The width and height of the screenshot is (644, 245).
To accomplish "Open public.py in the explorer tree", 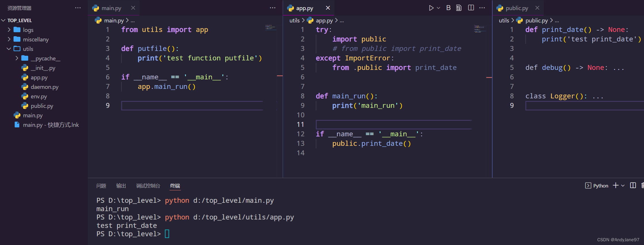I will pyautogui.click(x=42, y=106).
